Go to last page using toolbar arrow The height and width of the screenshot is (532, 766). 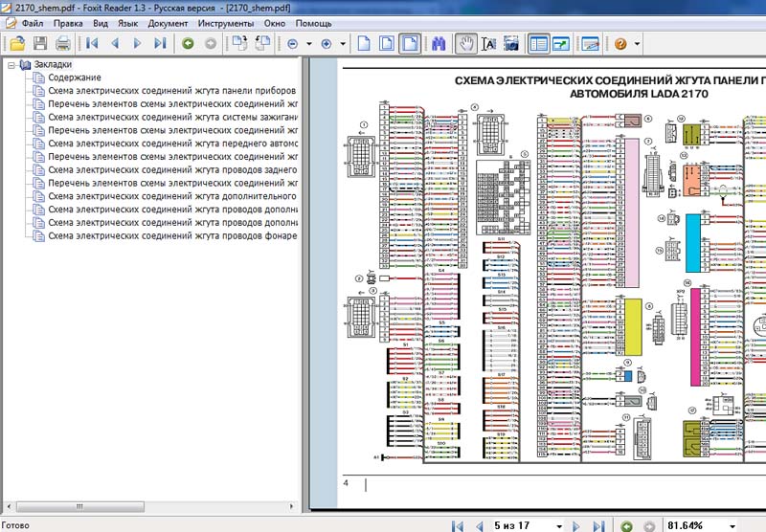click(160, 44)
